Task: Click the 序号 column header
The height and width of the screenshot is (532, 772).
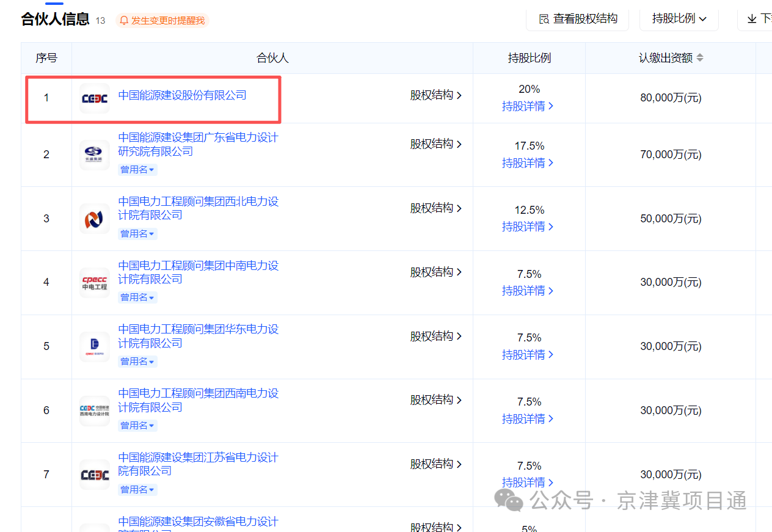Action: pyautogui.click(x=46, y=58)
